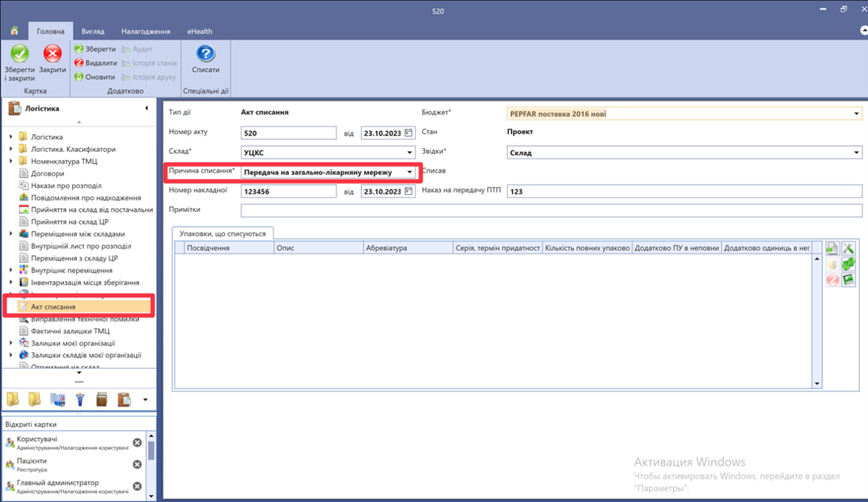Screen dimensions: 868x502
Task: Click the Абревіатура column header
Action: (x=408, y=248)
